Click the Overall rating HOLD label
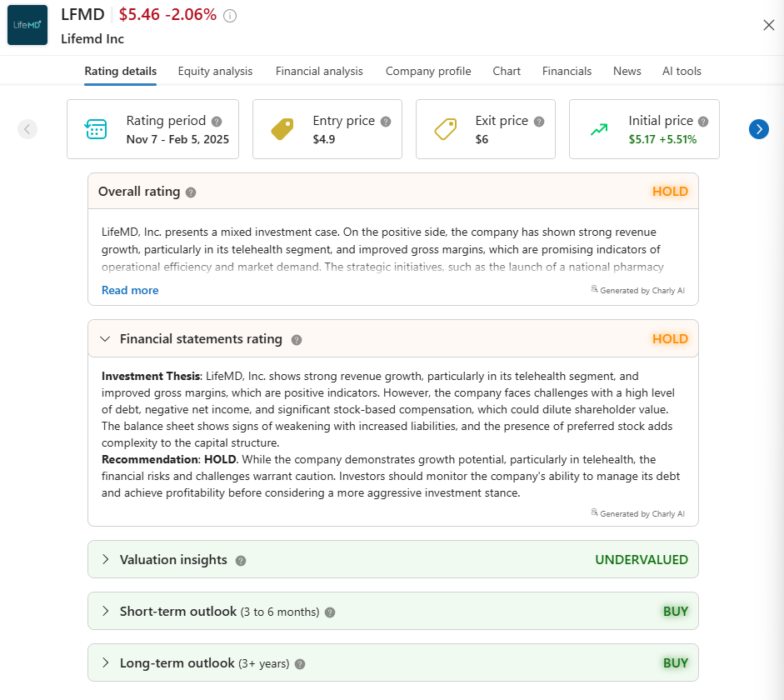 click(670, 192)
